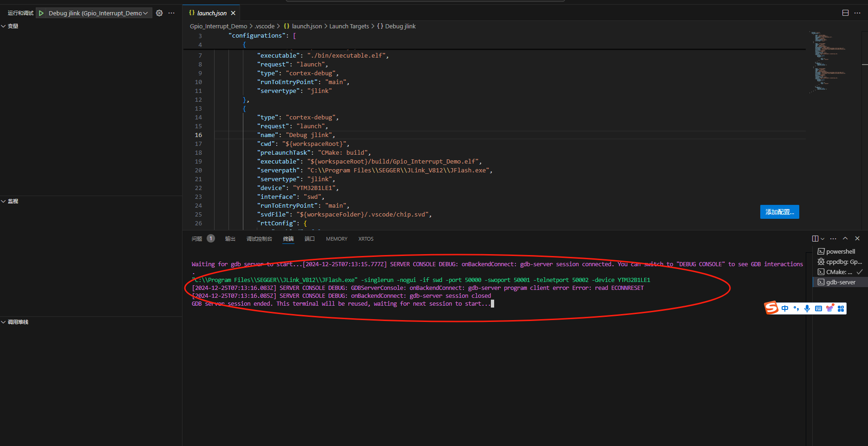Click the Sogou input method S logo

[771, 308]
